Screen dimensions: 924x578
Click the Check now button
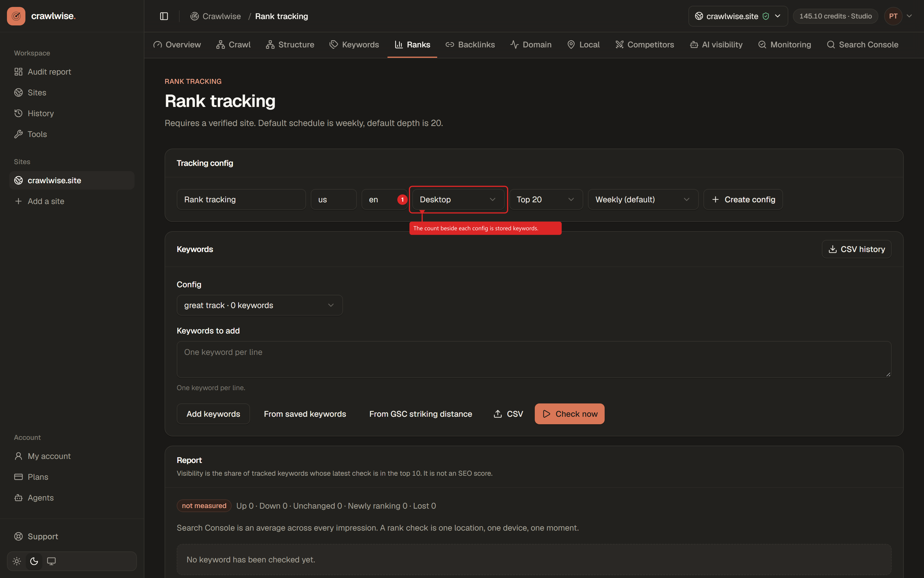(x=569, y=414)
